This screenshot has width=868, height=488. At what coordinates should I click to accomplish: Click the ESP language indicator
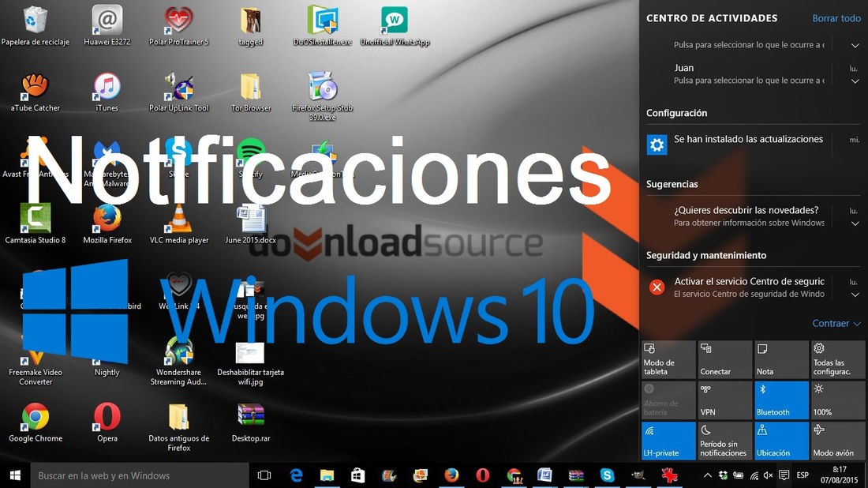click(803, 475)
